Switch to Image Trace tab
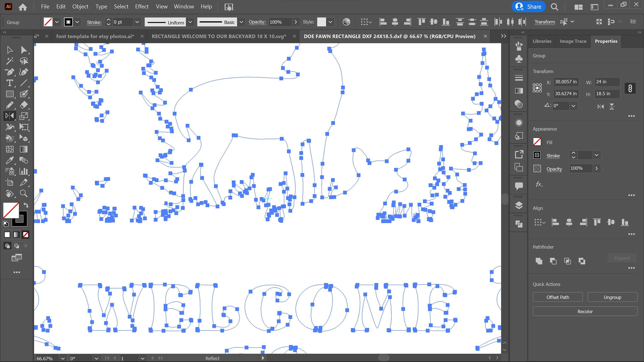Screen dimensions: 644x362 click(x=573, y=41)
